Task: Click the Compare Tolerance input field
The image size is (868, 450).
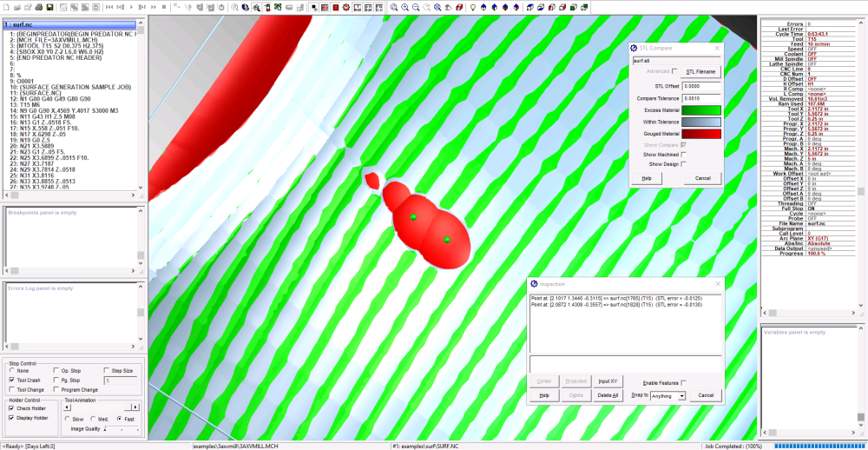Action: (x=701, y=98)
